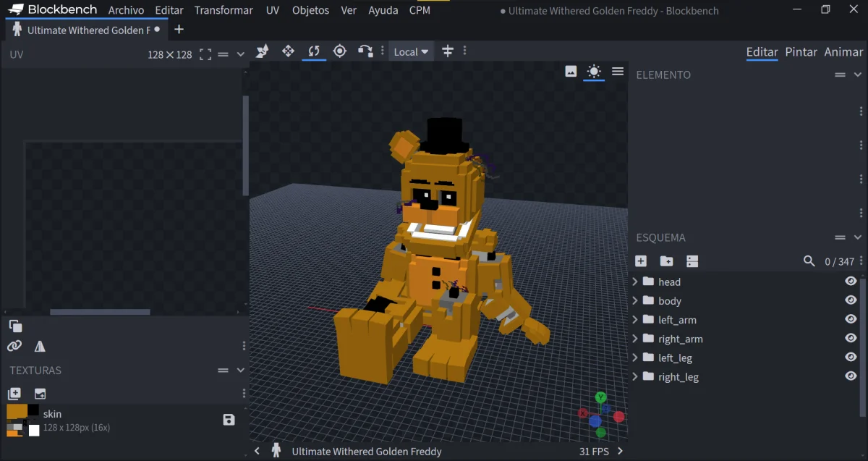Click the create texture icon in Texturas
The image size is (868, 461).
coord(14,394)
